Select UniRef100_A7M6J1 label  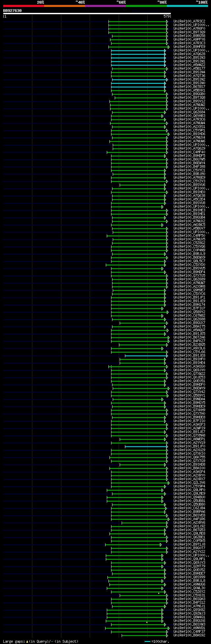coord(189,606)
